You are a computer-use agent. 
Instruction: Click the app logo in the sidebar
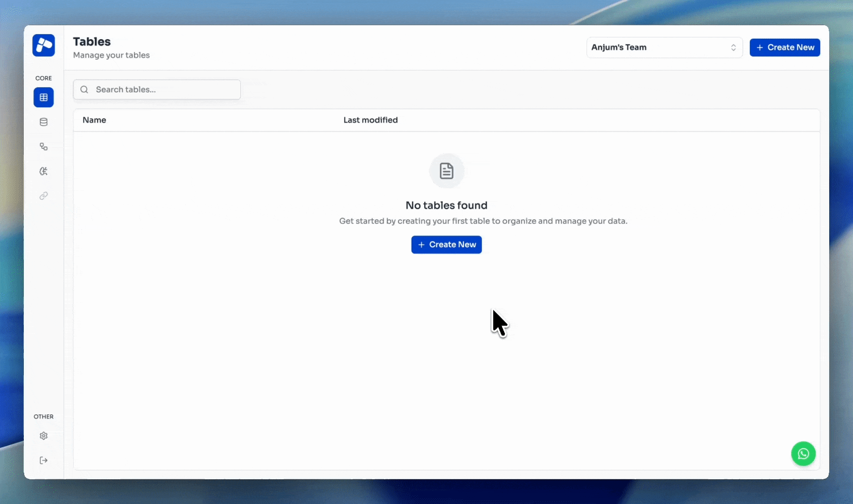click(43, 45)
